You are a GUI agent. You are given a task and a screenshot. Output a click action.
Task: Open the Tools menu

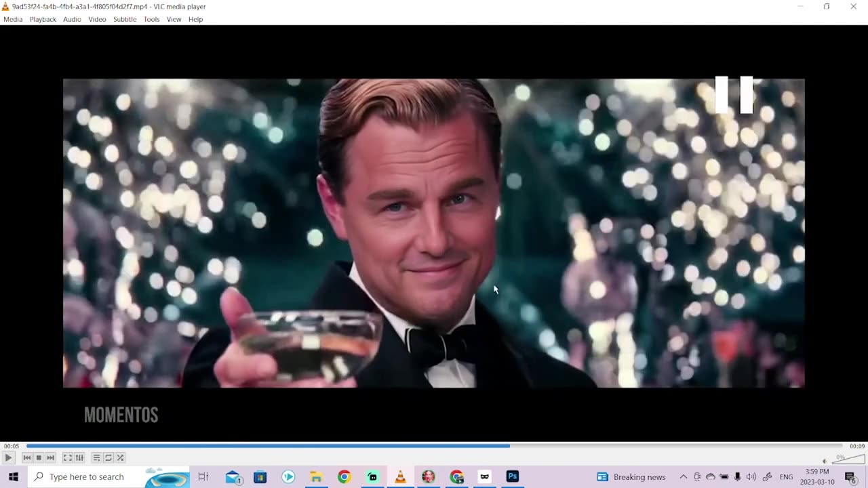tap(151, 19)
